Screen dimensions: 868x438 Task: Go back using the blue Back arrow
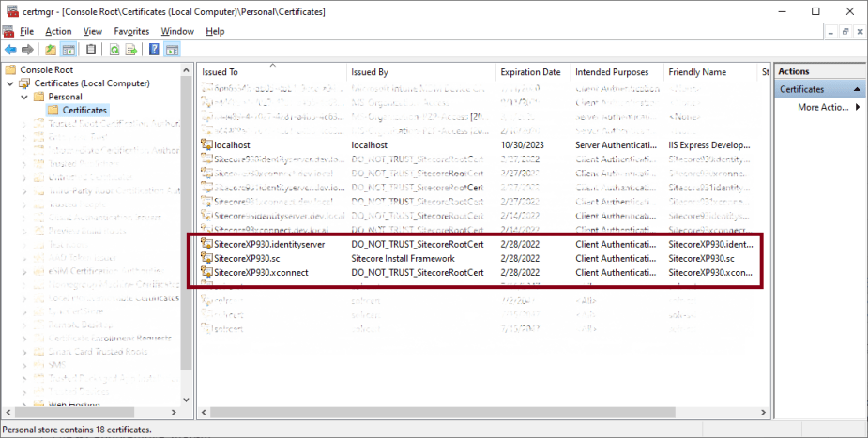(10, 50)
